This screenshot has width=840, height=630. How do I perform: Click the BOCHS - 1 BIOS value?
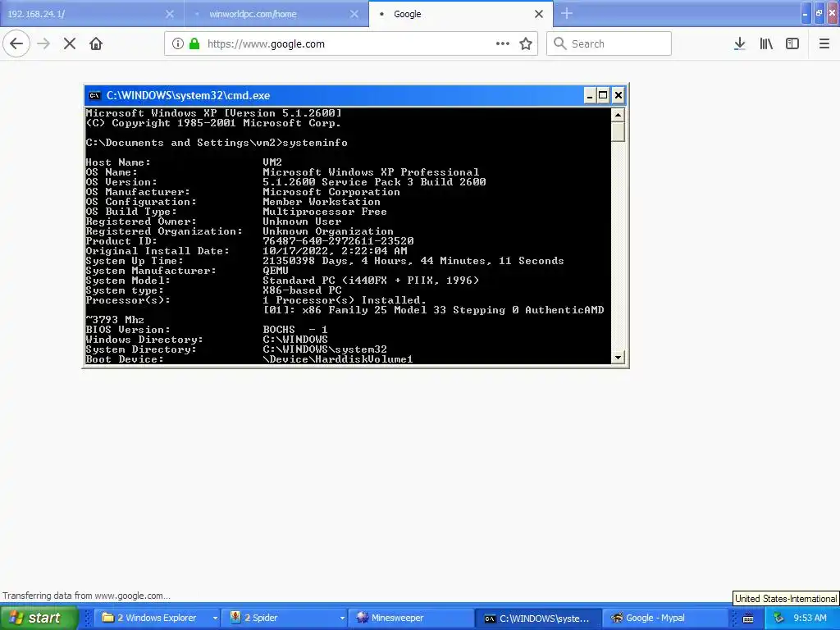point(295,330)
